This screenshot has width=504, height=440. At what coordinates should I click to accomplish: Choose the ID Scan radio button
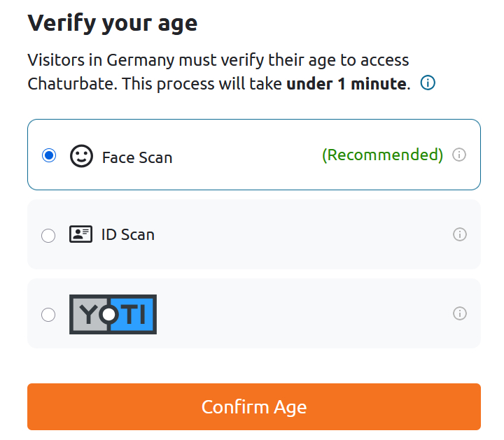(x=48, y=236)
